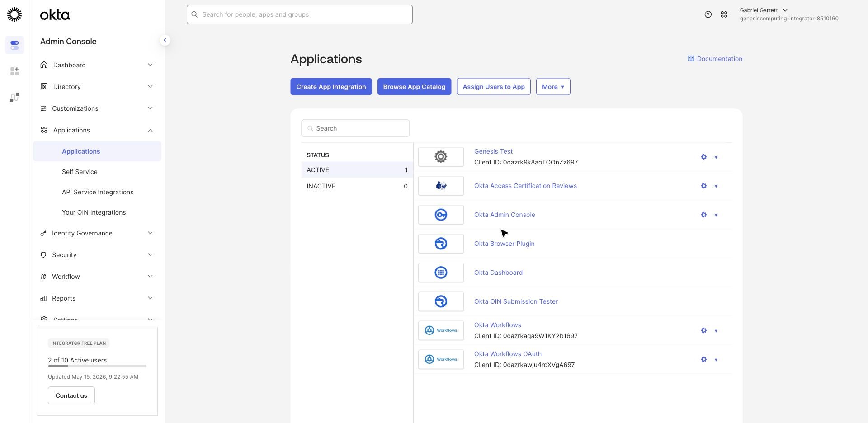The width and height of the screenshot is (868, 423).
Task: Click the Identity Governance key icon
Action: (43, 233)
